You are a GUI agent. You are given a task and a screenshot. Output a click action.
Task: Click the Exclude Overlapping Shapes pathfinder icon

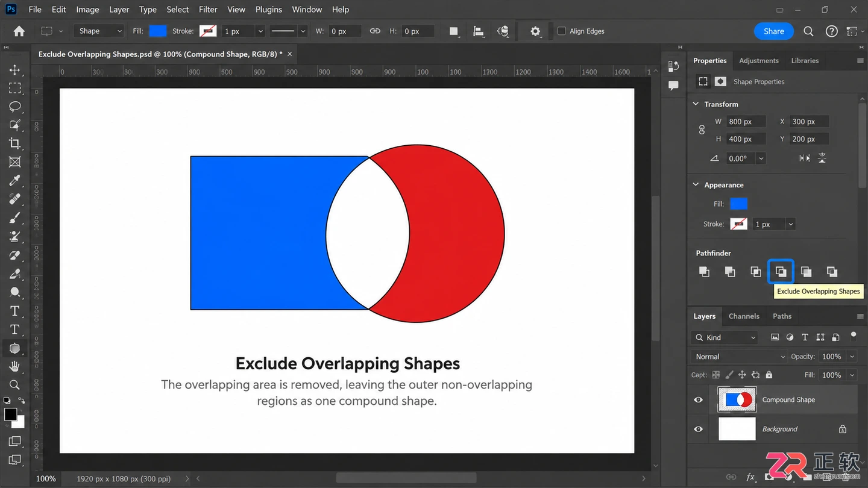(781, 272)
